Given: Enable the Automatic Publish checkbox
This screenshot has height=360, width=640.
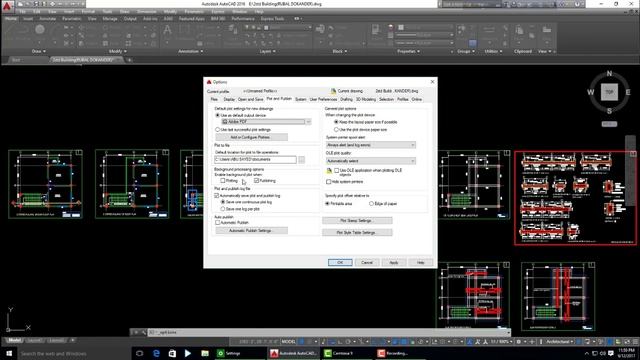Looking at the screenshot, I should coord(217,222).
